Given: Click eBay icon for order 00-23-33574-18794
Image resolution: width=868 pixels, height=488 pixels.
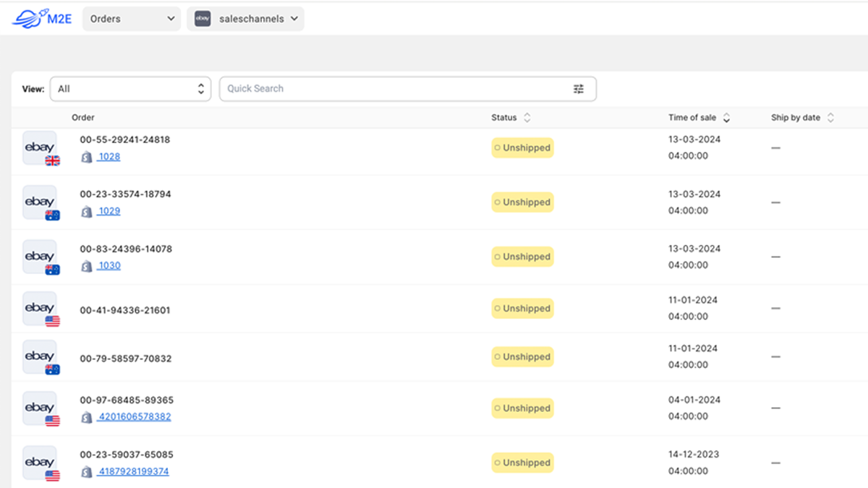Looking at the screenshot, I should [x=41, y=202].
